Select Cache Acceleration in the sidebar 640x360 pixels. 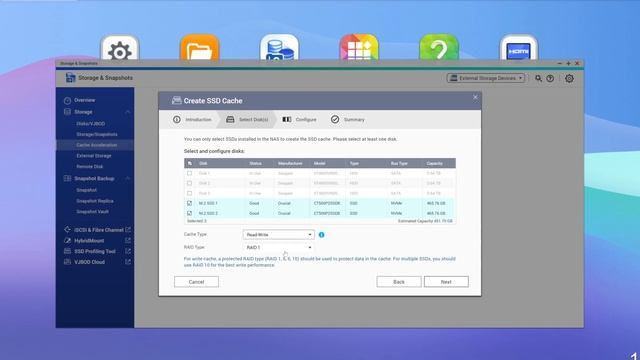point(97,145)
